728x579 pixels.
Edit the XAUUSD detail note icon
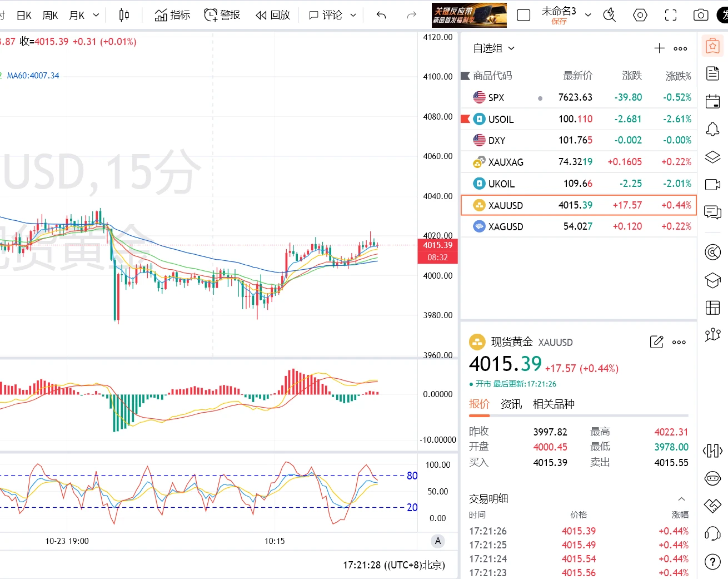[656, 342]
